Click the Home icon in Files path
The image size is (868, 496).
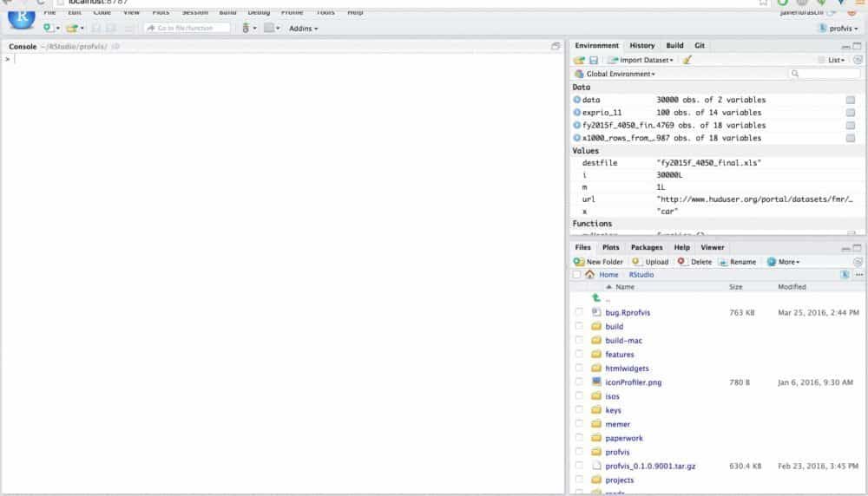[589, 274]
